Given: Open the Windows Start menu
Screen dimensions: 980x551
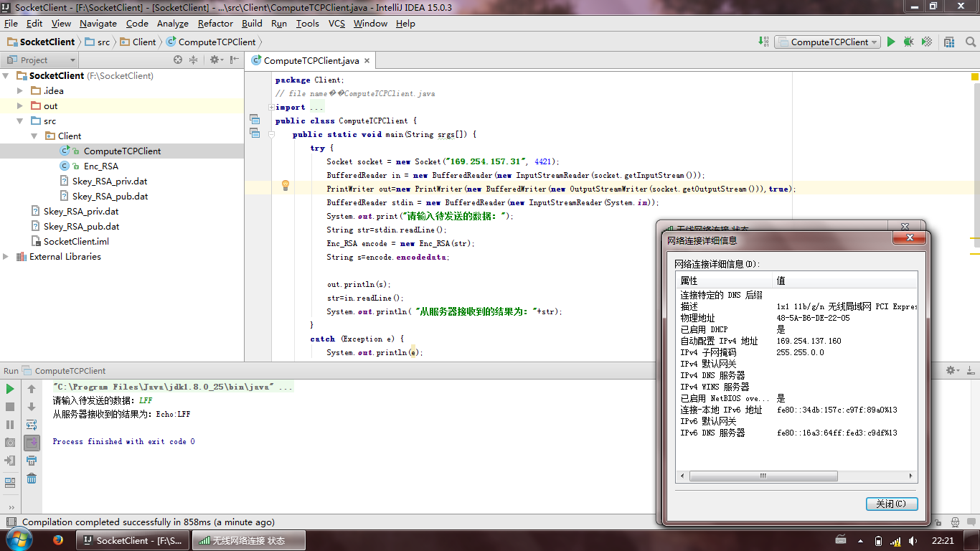Looking at the screenshot, I should 19,540.
